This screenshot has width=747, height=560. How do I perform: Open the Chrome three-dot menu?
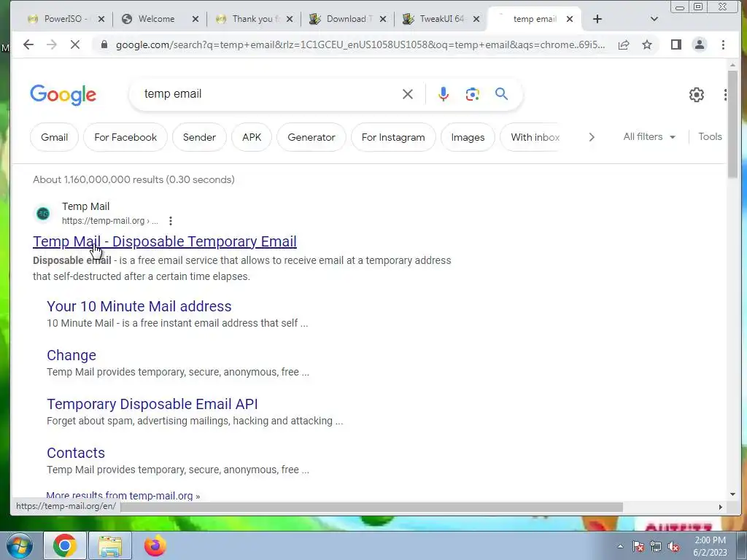click(723, 44)
